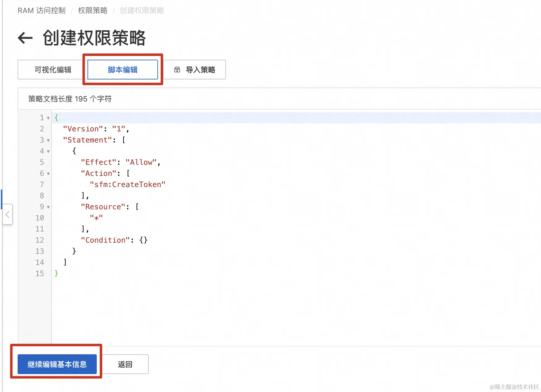Image resolution: width=541 pixels, height=392 pixels.
Task: Open the 导入策略 tab
Action: pos(195,70)
